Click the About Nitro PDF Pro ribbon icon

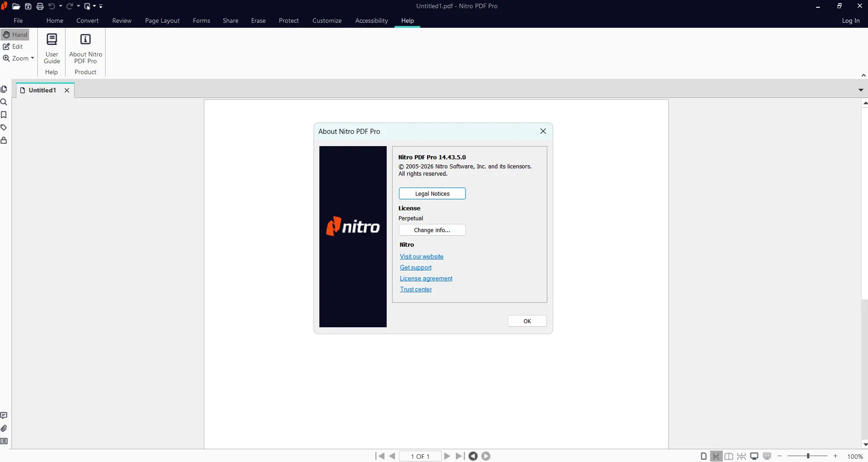click(86, 48)
